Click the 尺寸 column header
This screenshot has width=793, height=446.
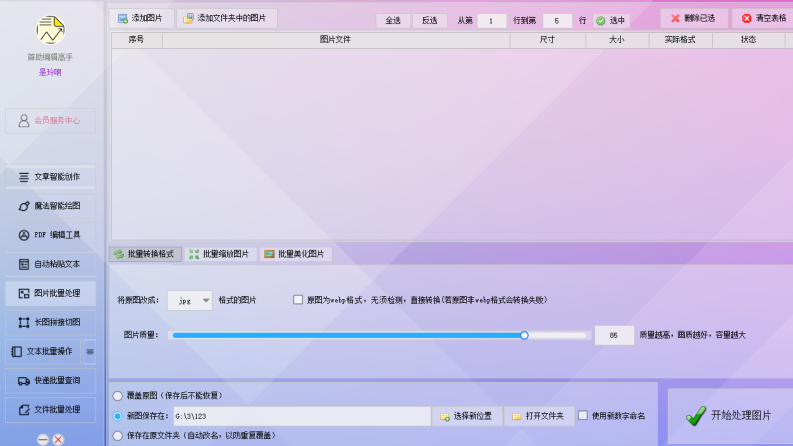[x=547, y=39]
